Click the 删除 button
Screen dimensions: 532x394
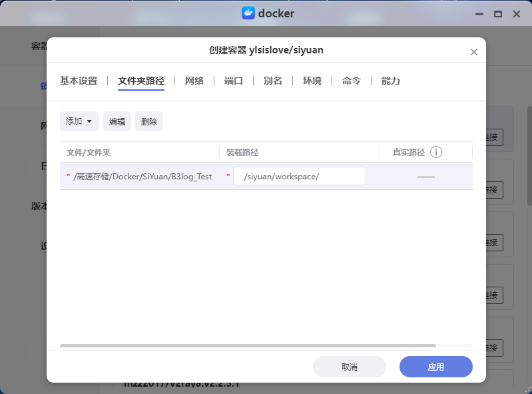pos(149,121)
